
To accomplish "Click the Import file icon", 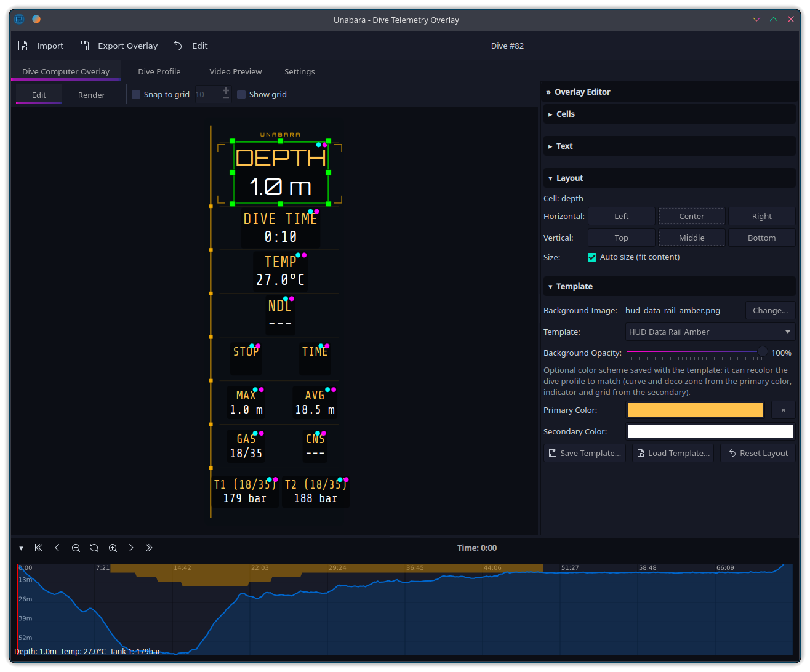I will tap(23, 46).
